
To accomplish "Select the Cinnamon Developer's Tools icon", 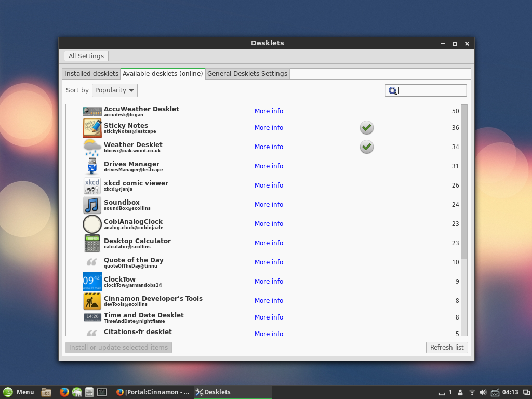I will click(92, 301).
